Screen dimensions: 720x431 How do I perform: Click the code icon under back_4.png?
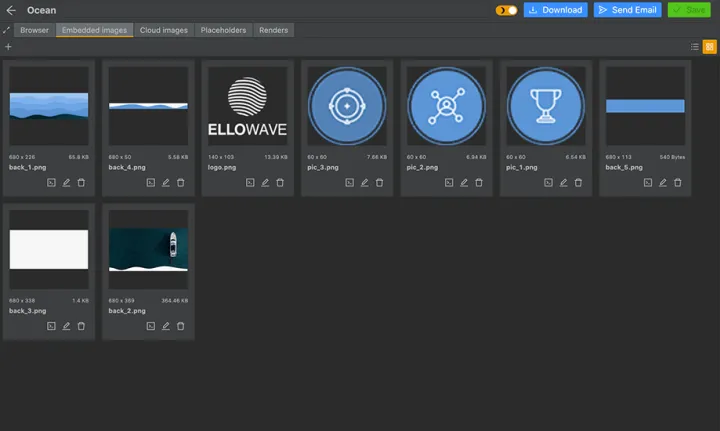click(151, 183)
